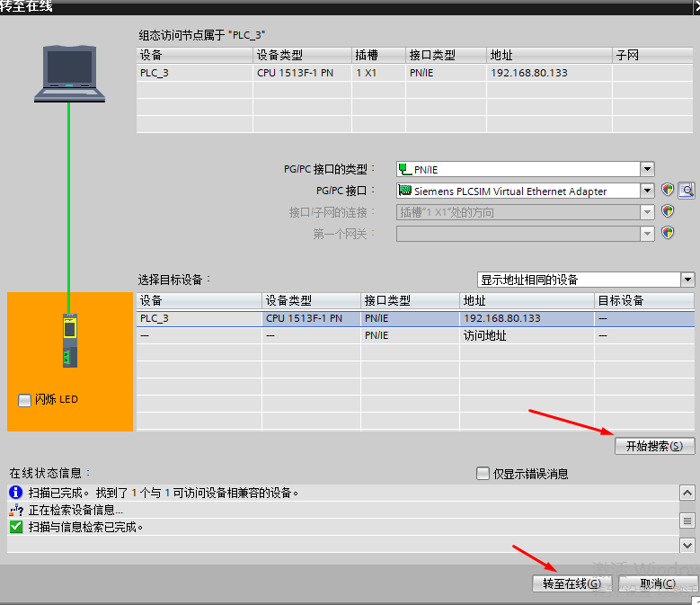
Task: Click the shield icon next to 第一个网关
Action: (x=668, y=233)
